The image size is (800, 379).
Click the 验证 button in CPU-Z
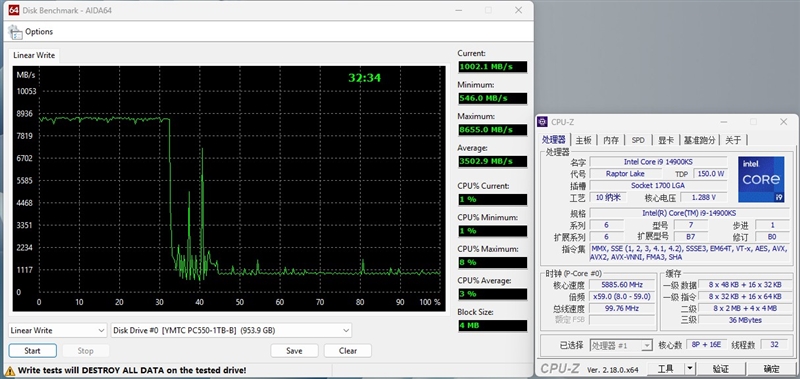[x=720, y=368]
